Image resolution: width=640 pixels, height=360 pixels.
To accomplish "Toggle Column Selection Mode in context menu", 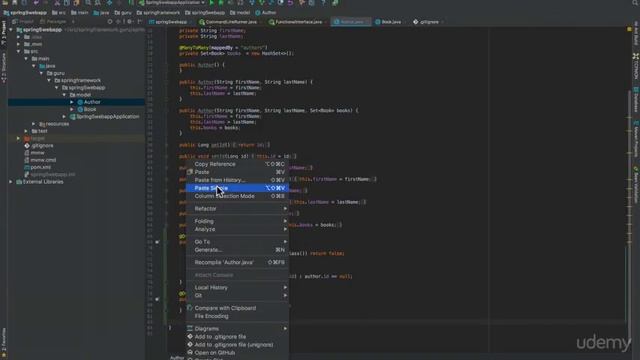I will coord(237,196).
